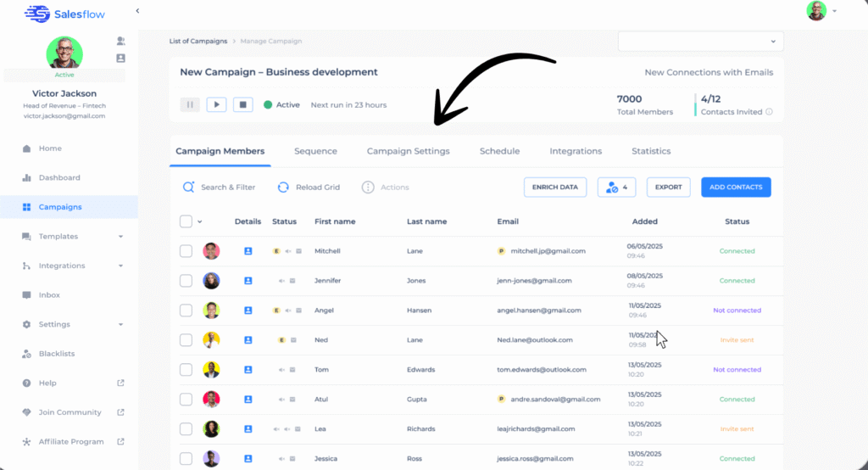Open details icon for Mitchell Lane

[248, 251]
